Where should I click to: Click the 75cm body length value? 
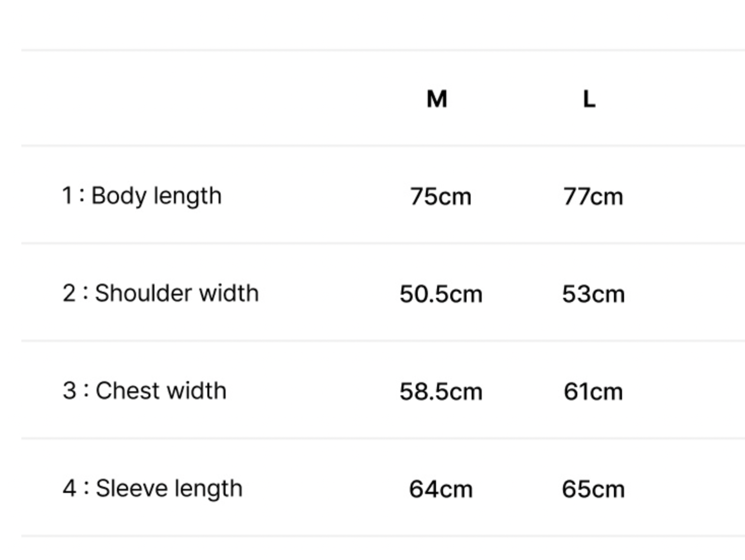(441, 197)
